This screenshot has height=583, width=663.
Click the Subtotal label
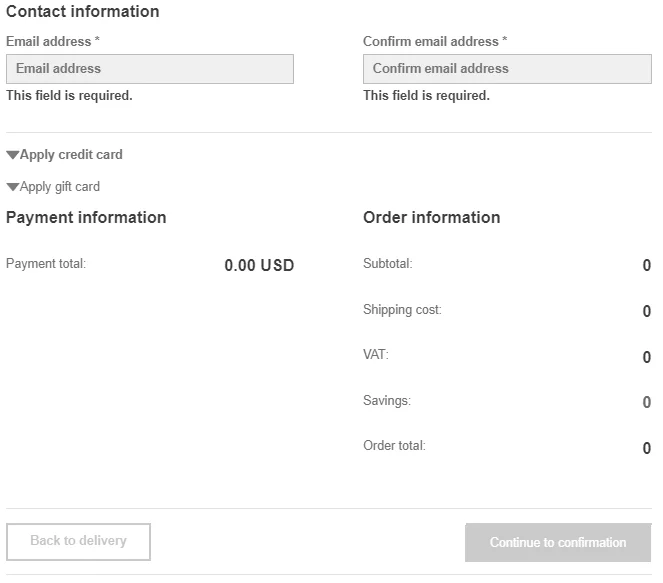click(x=388, y=264)
